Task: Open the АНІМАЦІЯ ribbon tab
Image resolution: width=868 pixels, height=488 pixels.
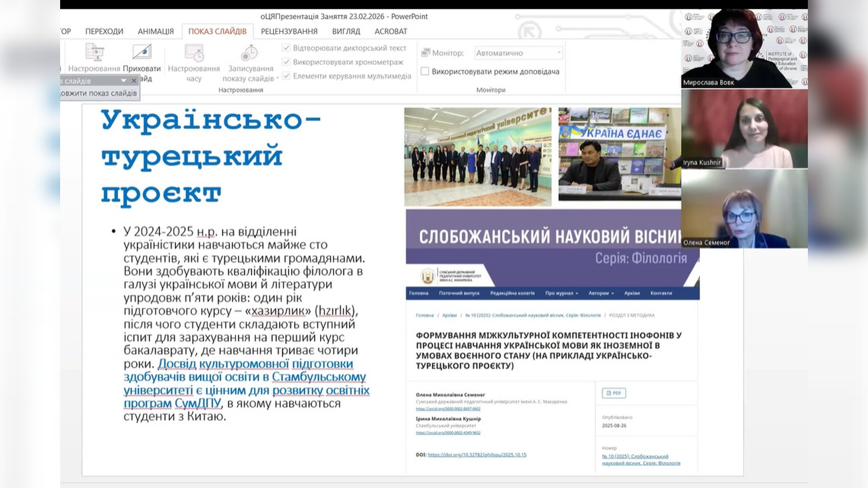Action: coord(156,31)
